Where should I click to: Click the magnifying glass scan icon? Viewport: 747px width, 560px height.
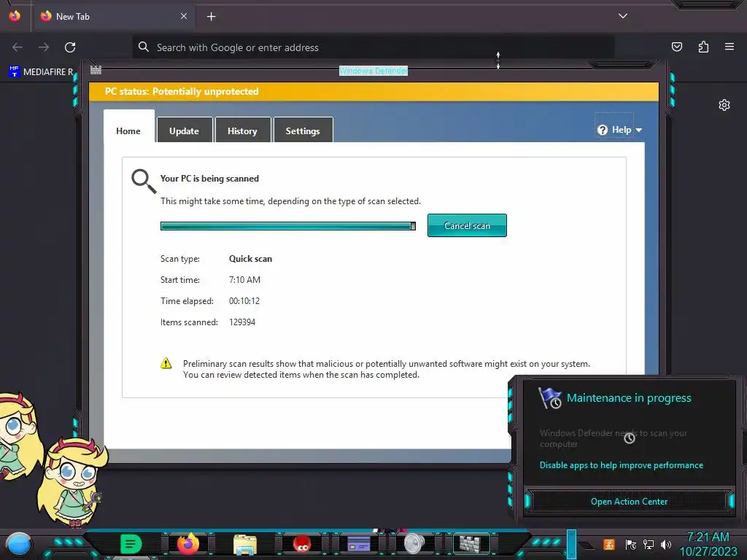[144, 182]
